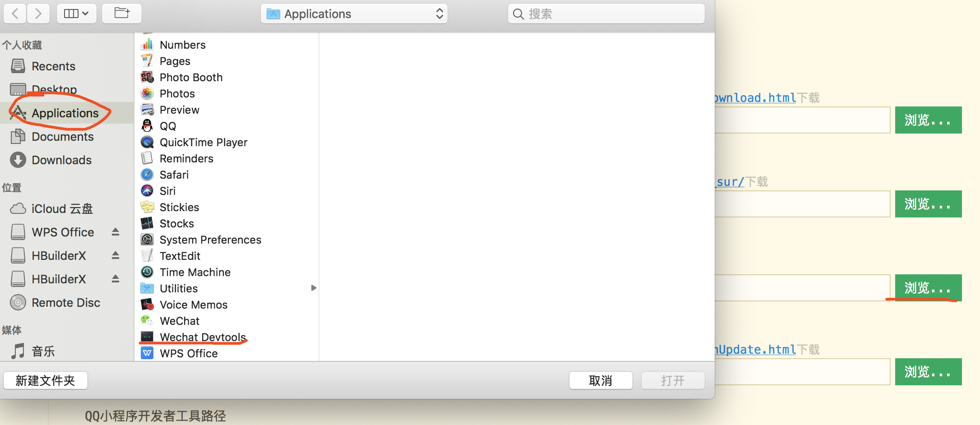Click the first 浏览... button
980x425 pixels.
[x=928, y=120]
